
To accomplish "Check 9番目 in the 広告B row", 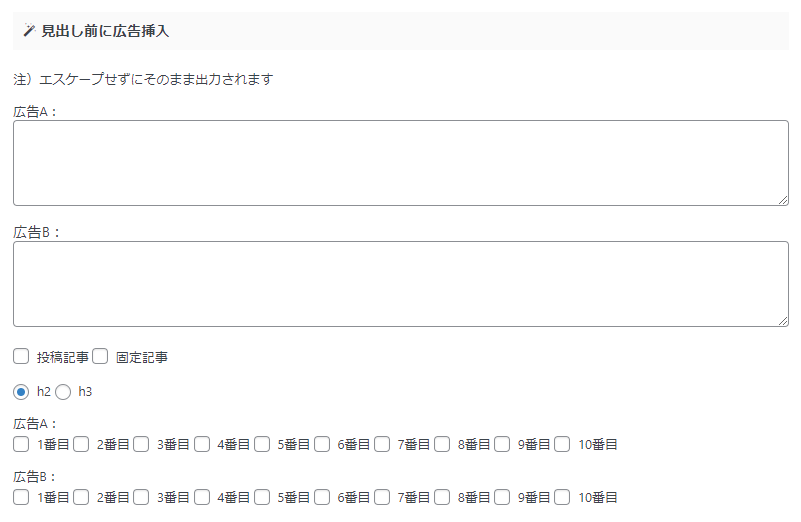I will 502,497.
